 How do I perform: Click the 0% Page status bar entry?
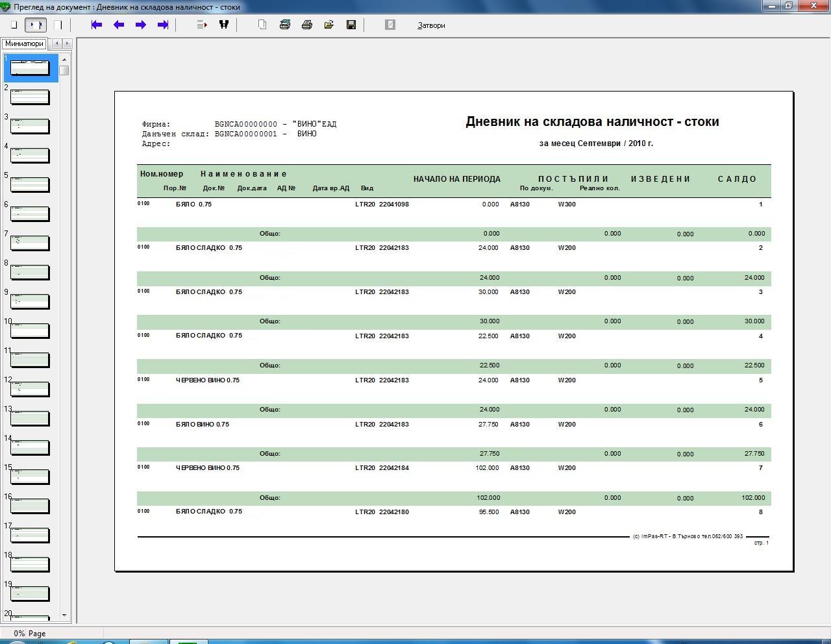[x=30, y=634]
